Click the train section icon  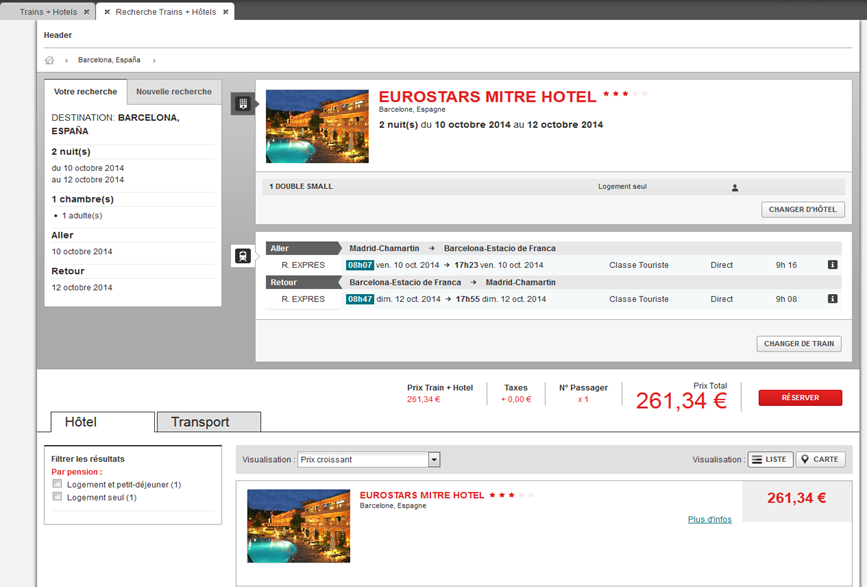pyautogui.click(x=242, y=256)
